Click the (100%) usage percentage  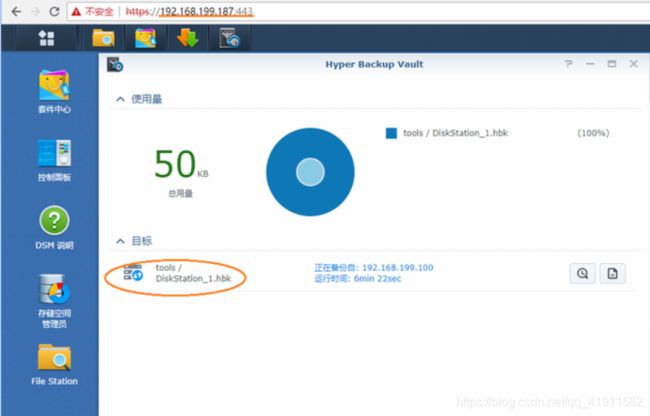coord(593,133)
